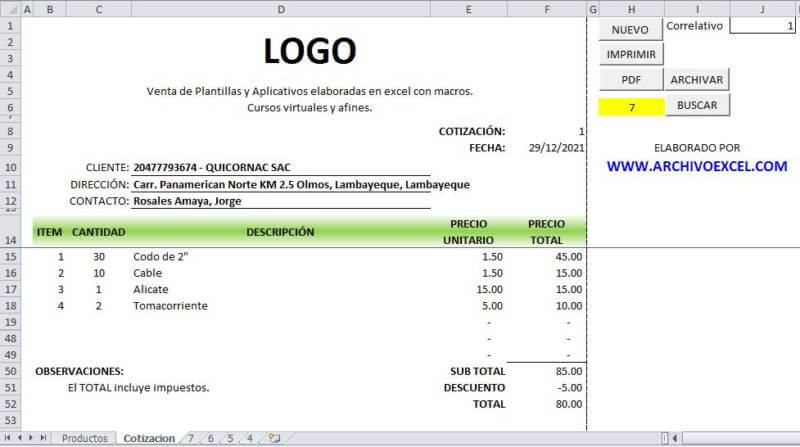This screenshot has height=447, width=800.
Task: Click the IMPRIMIR button
Action: (x=631, y=54)
